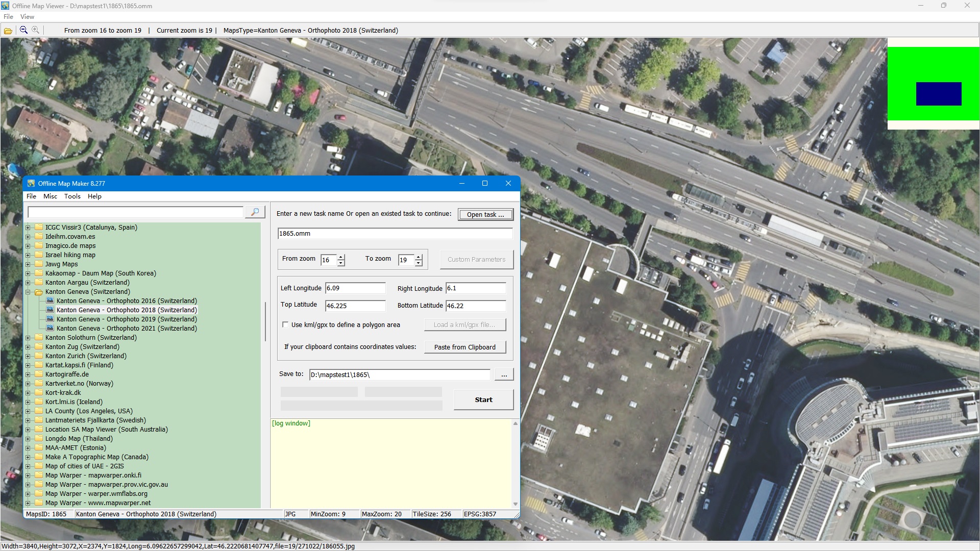Click the zoom out magnifier in the viewer toolbar

(23, 30)
